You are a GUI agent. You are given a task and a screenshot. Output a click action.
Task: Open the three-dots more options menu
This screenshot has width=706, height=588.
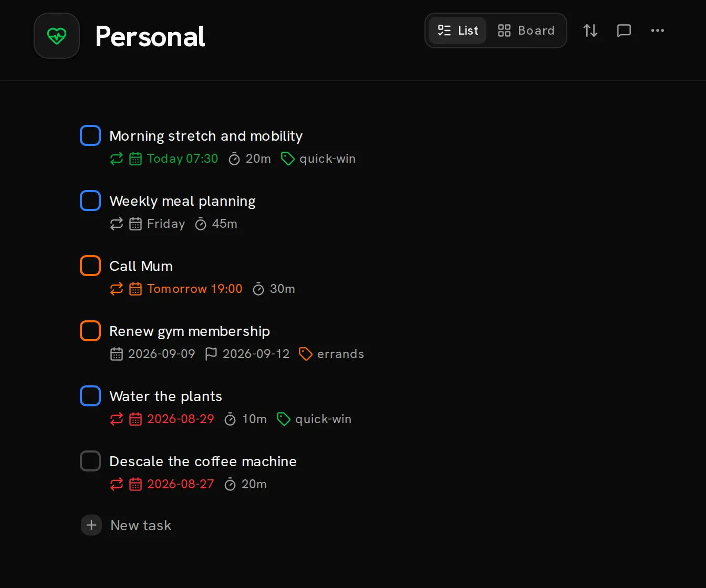658,30
